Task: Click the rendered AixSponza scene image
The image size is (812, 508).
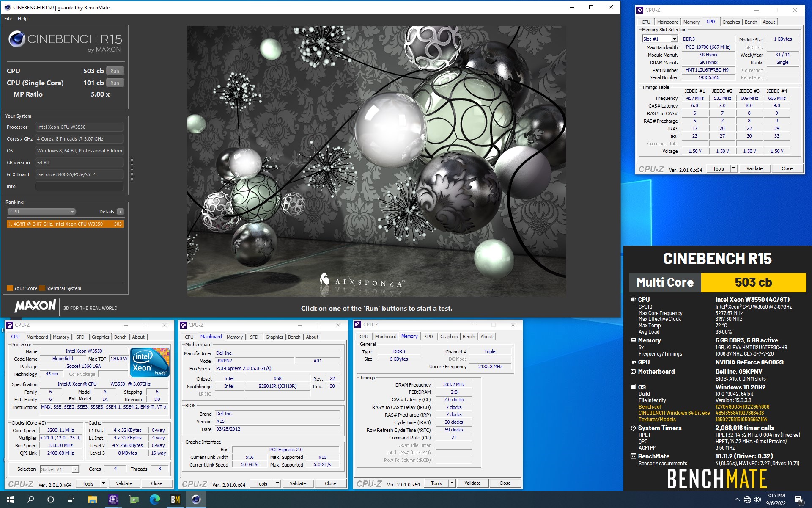Action: pos(376,161)
